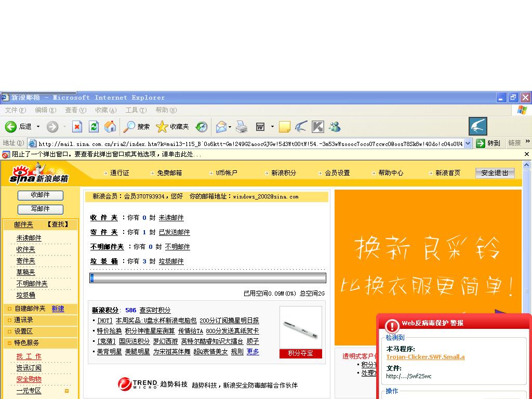Click the grey Forward arrow icon
This screenshot has height=399, width=532.
tap(52, 127)
